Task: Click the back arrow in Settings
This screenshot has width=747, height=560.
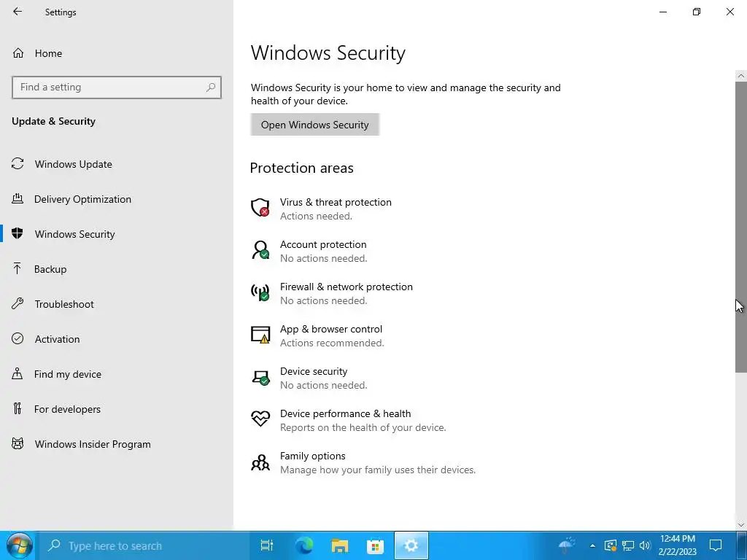Action: (x=18, y=12)
